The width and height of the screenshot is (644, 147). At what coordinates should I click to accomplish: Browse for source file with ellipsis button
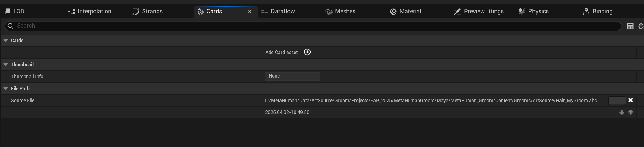(617, 101)
